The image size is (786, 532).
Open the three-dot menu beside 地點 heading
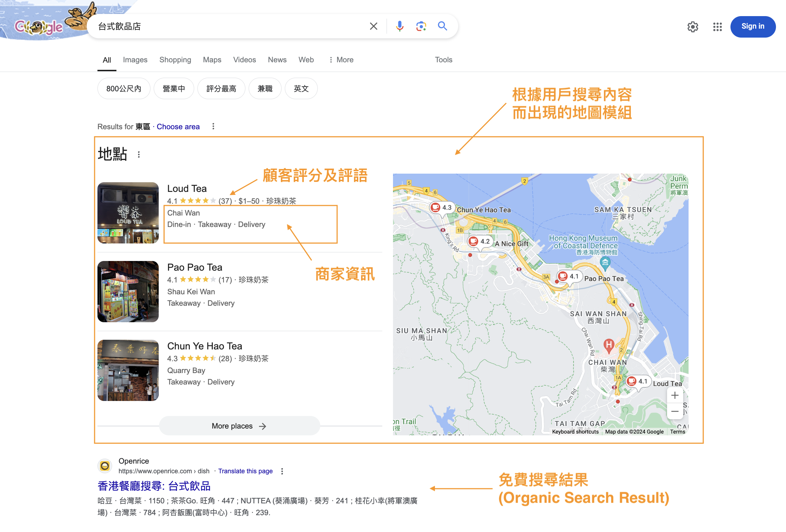coord(139,154)
